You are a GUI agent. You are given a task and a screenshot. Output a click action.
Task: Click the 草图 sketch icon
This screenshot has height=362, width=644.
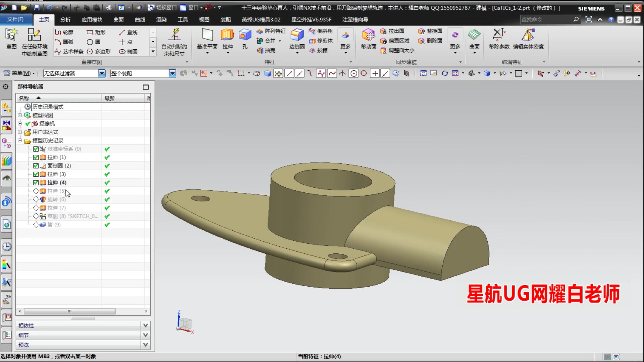(x=11, y=35)
